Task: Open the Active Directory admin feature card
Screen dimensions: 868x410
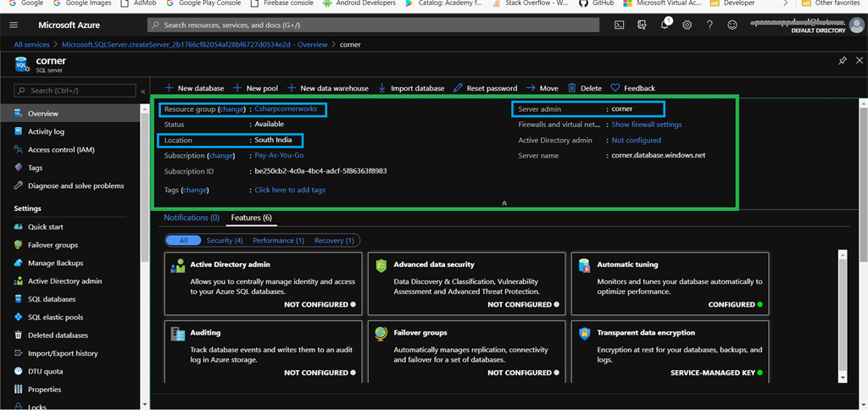Action: pos(264,283)
